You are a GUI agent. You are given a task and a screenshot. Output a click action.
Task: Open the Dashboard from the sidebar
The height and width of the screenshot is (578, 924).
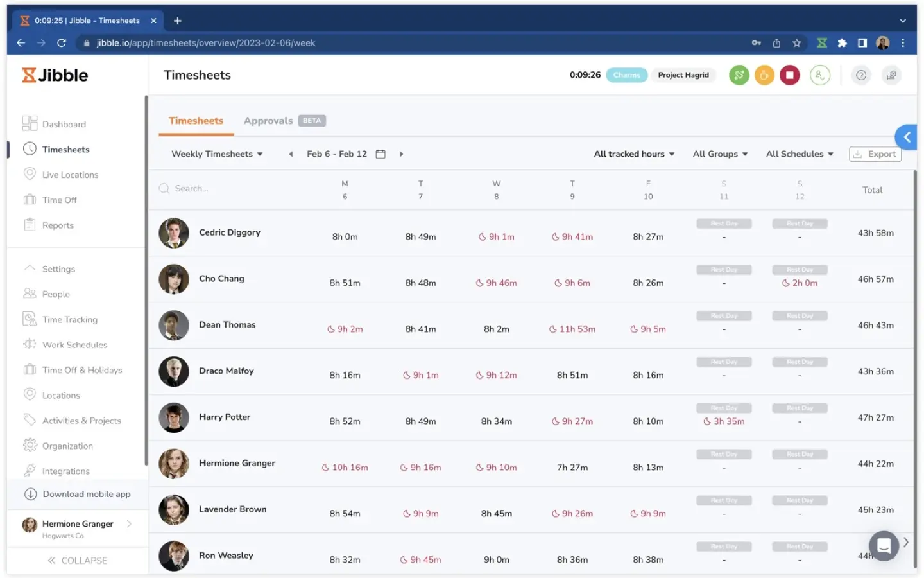pyautogui.click(x=64, y=123)
